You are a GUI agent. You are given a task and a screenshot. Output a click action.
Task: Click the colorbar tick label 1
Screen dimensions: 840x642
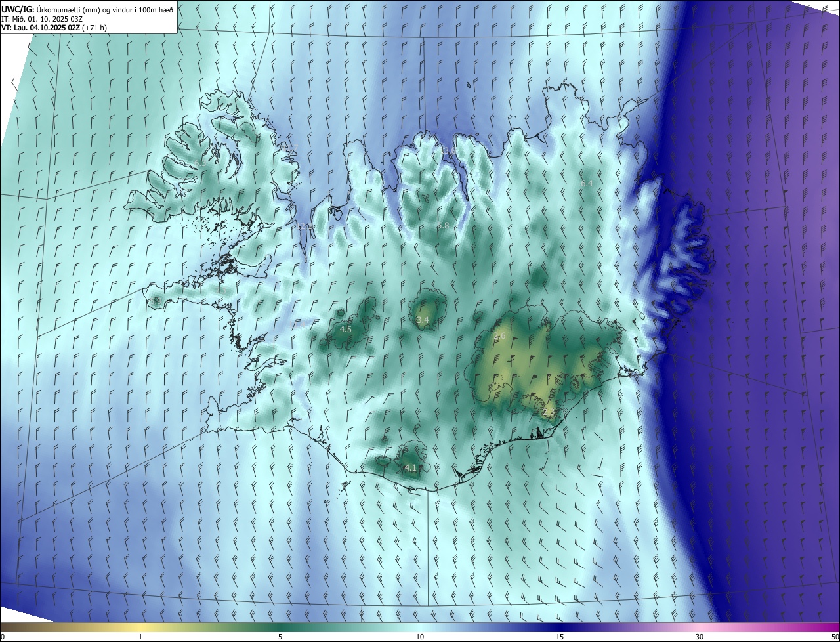140,637
